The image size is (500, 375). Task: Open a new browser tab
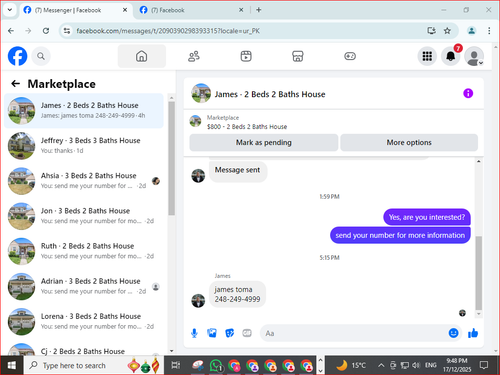pos(259,10)
